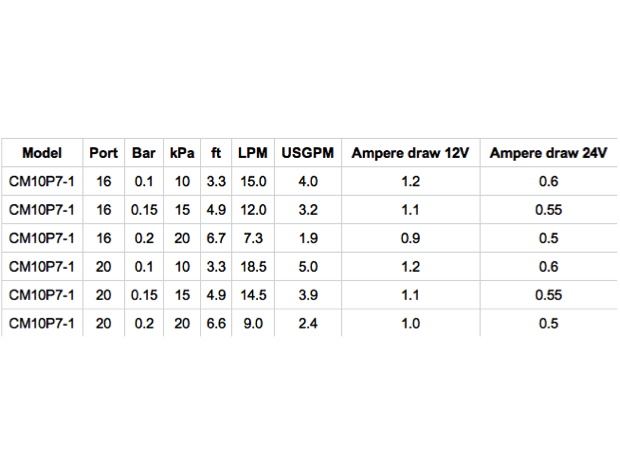Select the 6.7 ft cell

click(216, 238)
